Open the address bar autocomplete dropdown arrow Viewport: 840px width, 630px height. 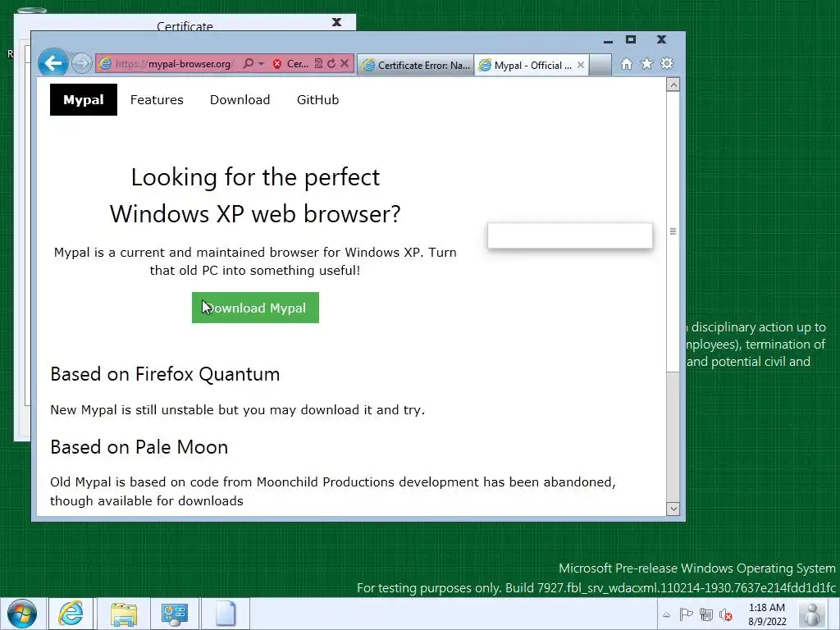(262, 63)
